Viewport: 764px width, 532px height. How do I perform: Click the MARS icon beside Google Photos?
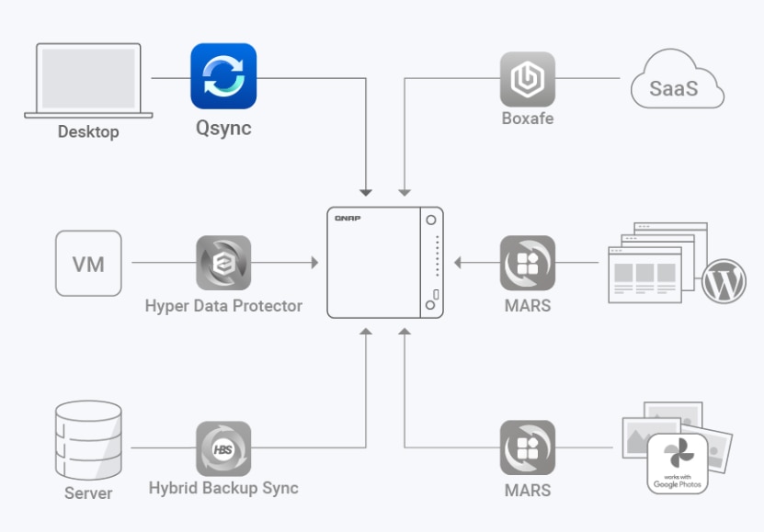[527, 448]
